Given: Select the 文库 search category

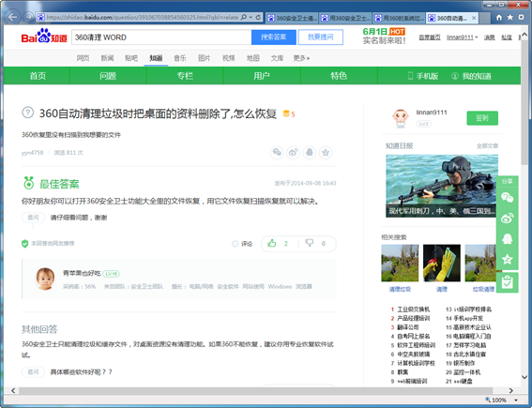Looking at the screenshot, I should 277,58.
